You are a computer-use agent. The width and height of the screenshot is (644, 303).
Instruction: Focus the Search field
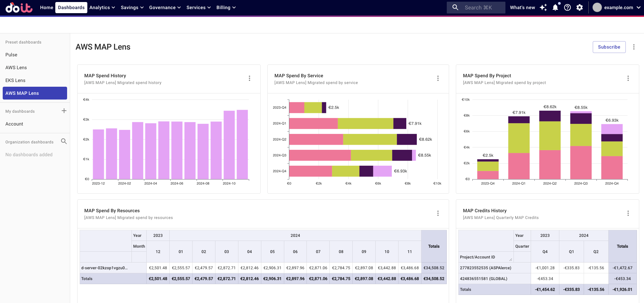476,7
